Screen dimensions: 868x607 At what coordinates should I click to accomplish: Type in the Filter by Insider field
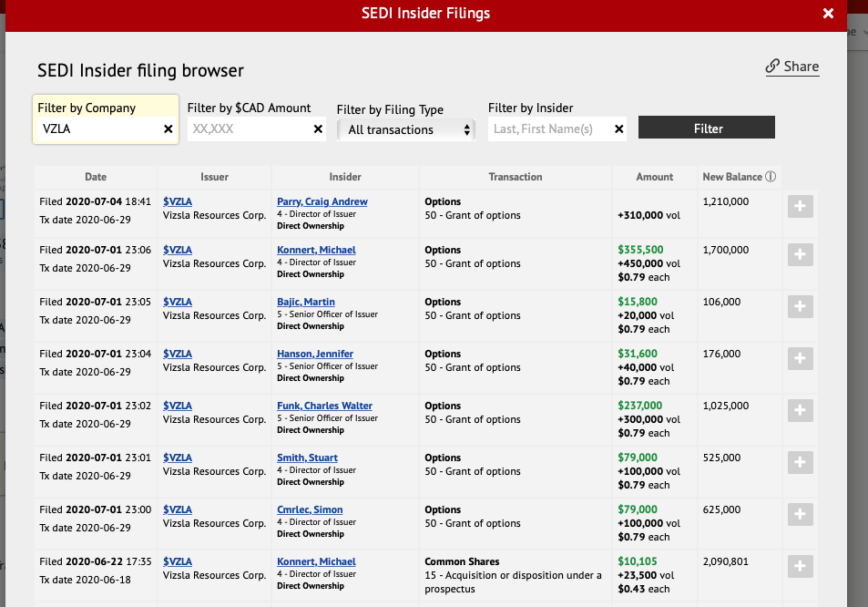pos(549,129)
